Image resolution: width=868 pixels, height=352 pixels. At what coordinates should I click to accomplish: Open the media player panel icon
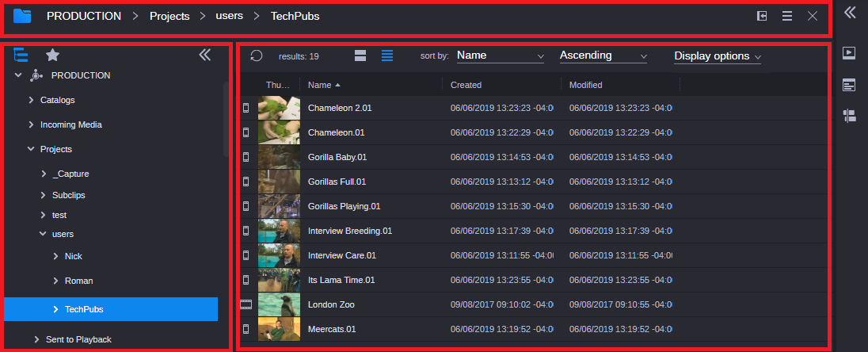click(849, 53)
